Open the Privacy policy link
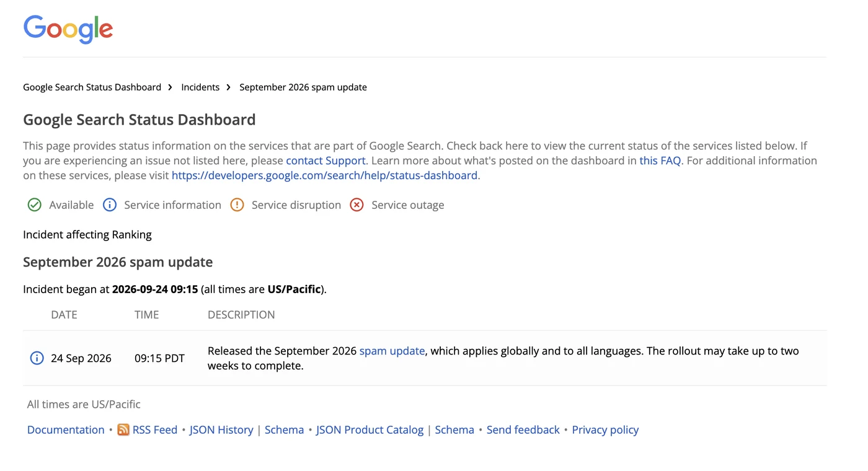 coord(605,429)
